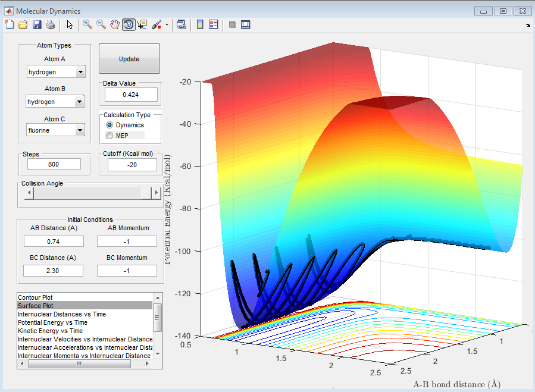Save figure using the floppy disk icon
Viewport: 535px width, 392px height.
coord(37,24)
